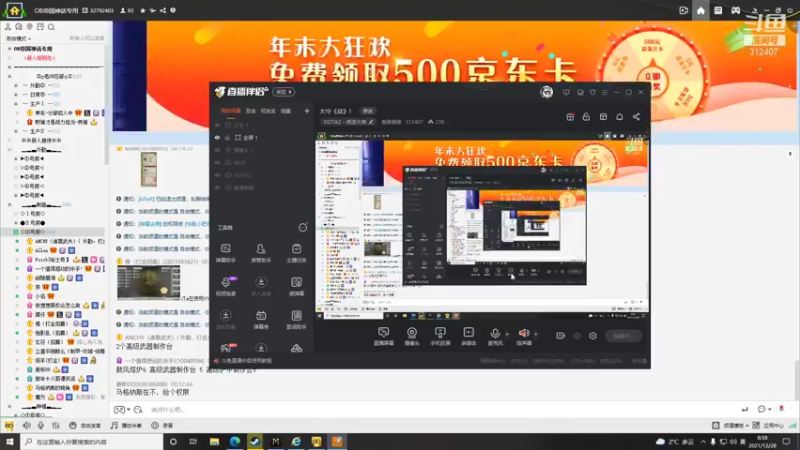Expand the 日常 channel group

click(16, 95)
